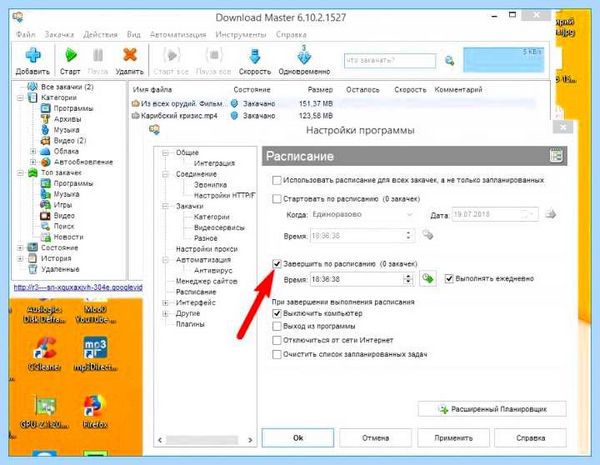Click the icon in the Расписание header
Image resolution: width=600 pixels, height=465 pixels.
click(556, 156)
